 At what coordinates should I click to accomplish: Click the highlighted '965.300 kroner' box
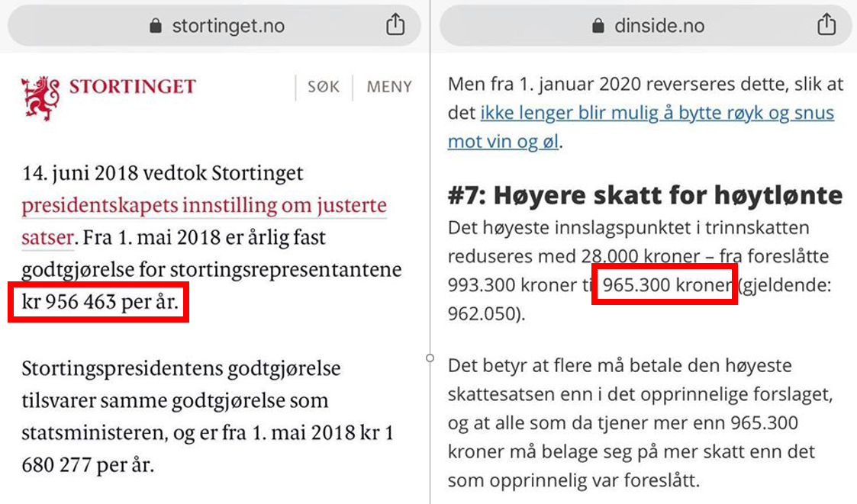[665, 284]
